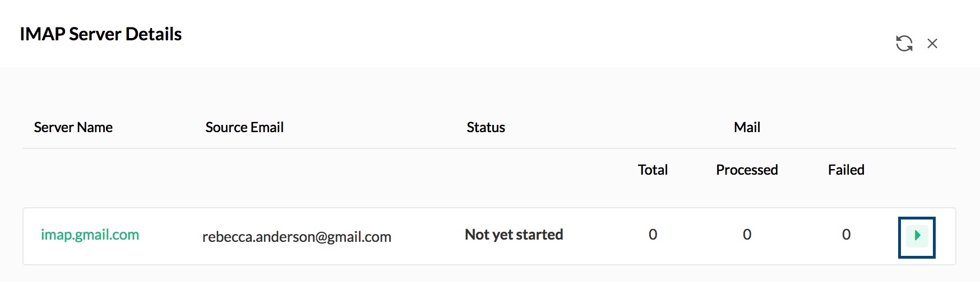The image size is (980, 285).
Task: Click the Processed mail count value
Action: 747,235
